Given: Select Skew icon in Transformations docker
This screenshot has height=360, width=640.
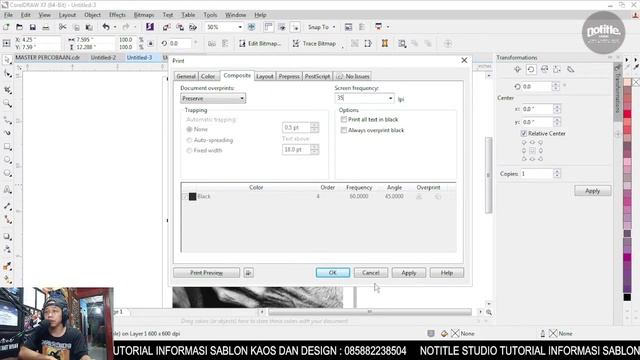Looking at the screenshot, I should tap(571, 69).
